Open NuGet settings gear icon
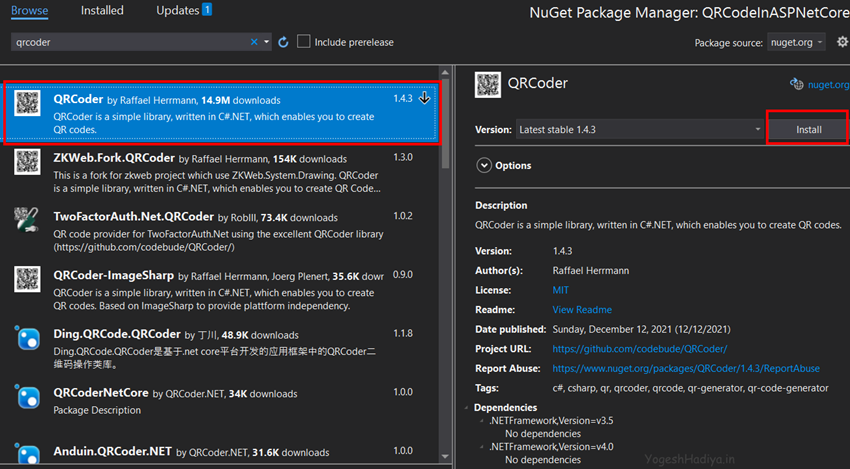Image resolution: width=850 pixels, height=469 pixels. tap(842, 42)
